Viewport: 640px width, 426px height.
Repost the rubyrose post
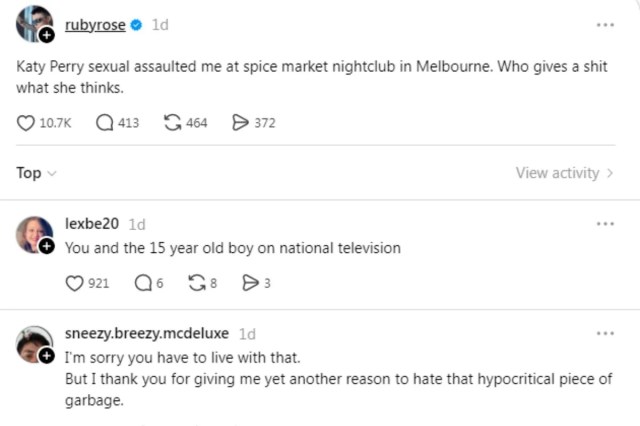(x=172, y=123)
